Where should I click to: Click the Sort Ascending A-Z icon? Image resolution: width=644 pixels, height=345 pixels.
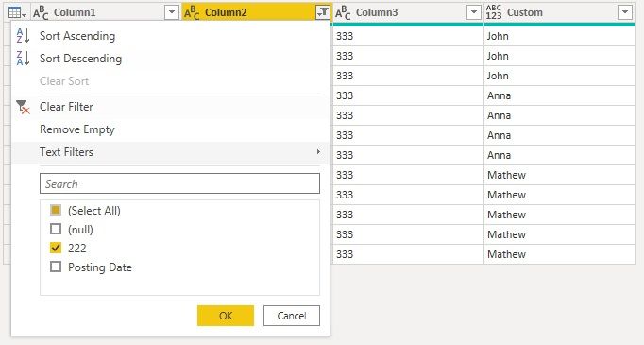point(23,36)
